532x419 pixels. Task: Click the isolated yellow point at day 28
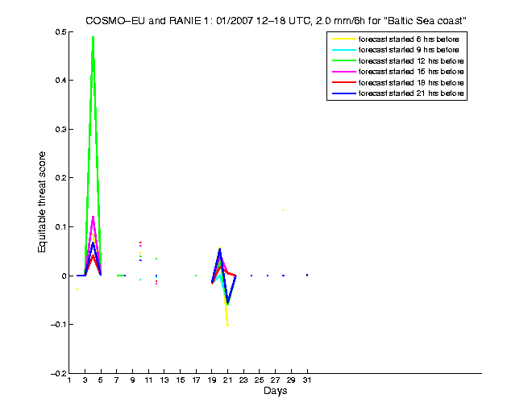click(x=283, y=209)
